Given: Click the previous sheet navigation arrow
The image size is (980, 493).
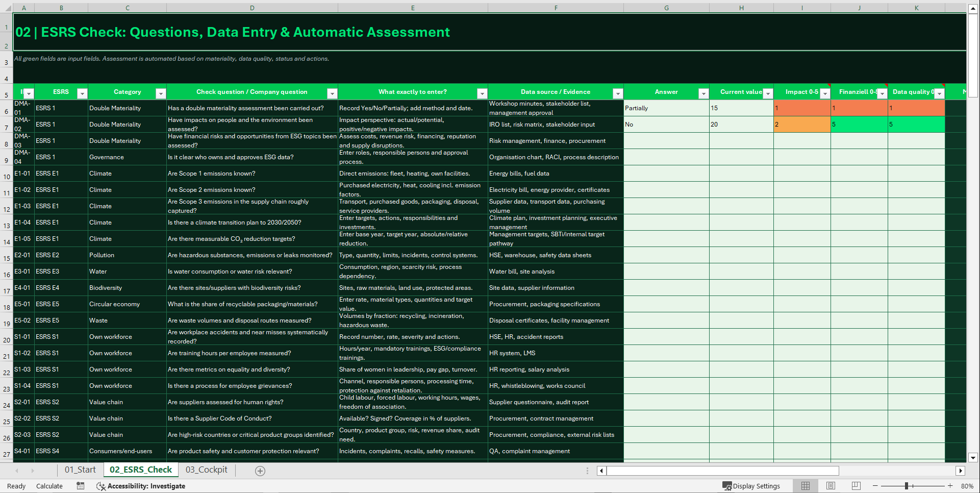Looking at the screenshot, I should click(x=17, y=471).
